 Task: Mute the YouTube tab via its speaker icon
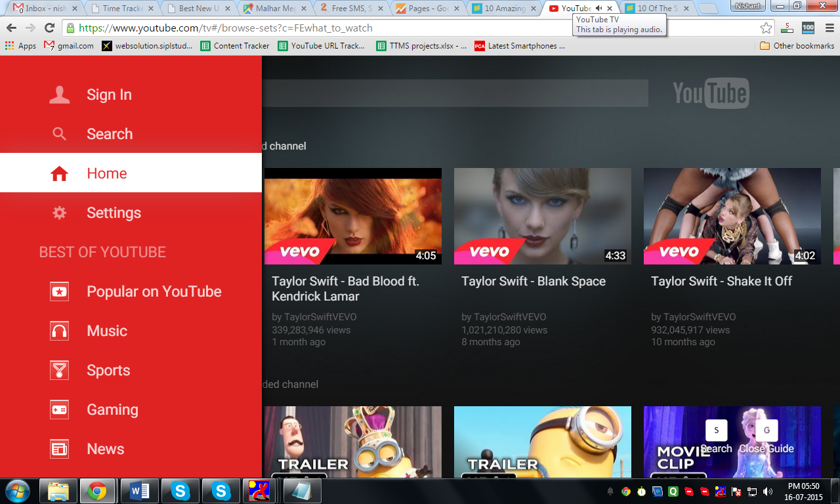[x=598, y=9]
